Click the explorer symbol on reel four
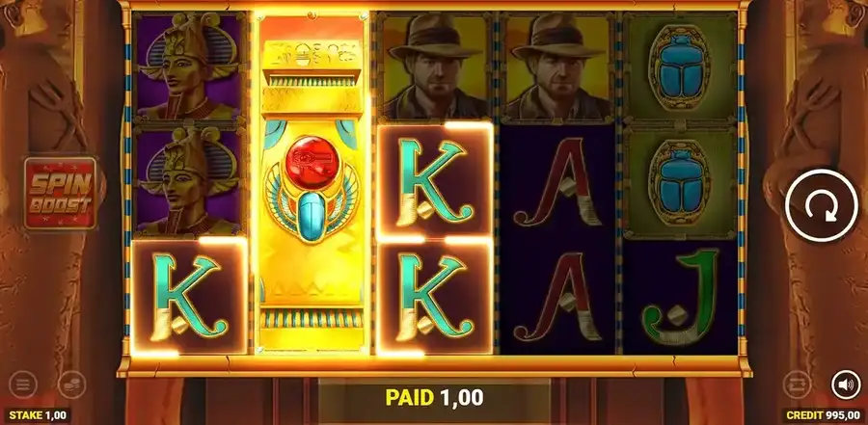This screenshot has height=425, width=868. pos(556,66)
